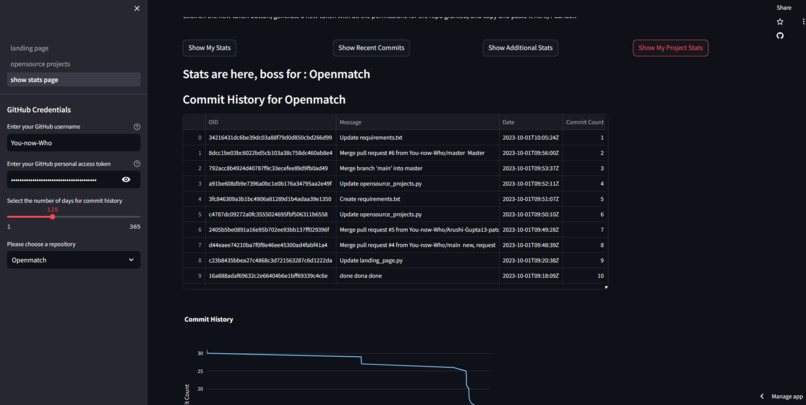Viewport: 806px width, 405px height.
Task: Select the OID cell starting with 16a888ad
Action: tap(270, 276)
